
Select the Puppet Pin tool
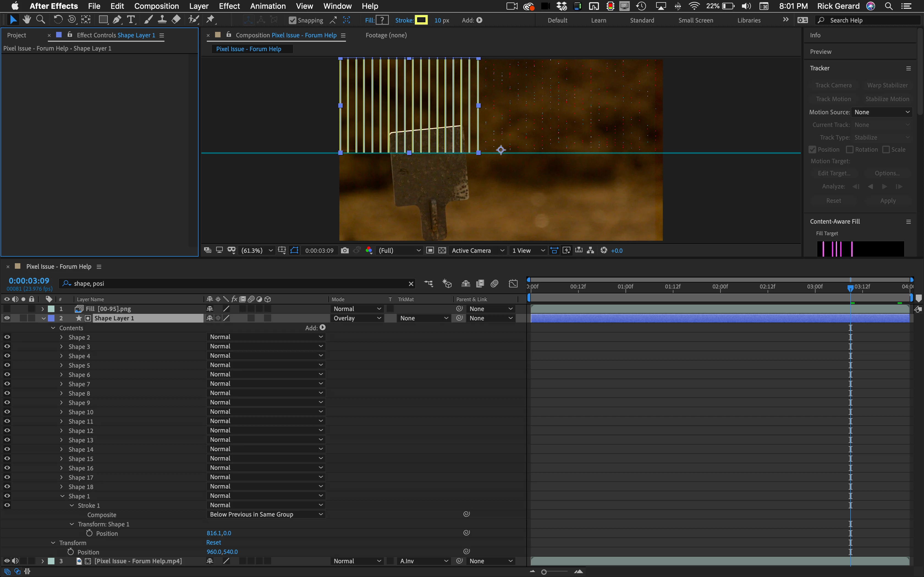pyautogui.click(x=210, y=20)
